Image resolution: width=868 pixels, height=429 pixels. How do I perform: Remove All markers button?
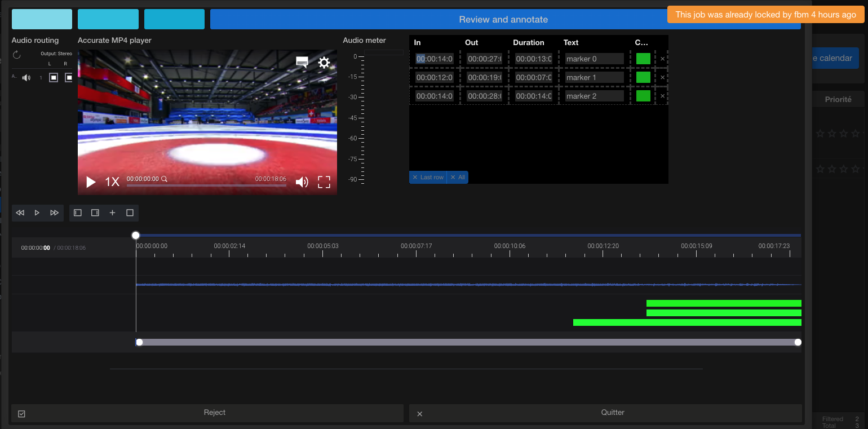pyautogui.click(x=458, y=177)
